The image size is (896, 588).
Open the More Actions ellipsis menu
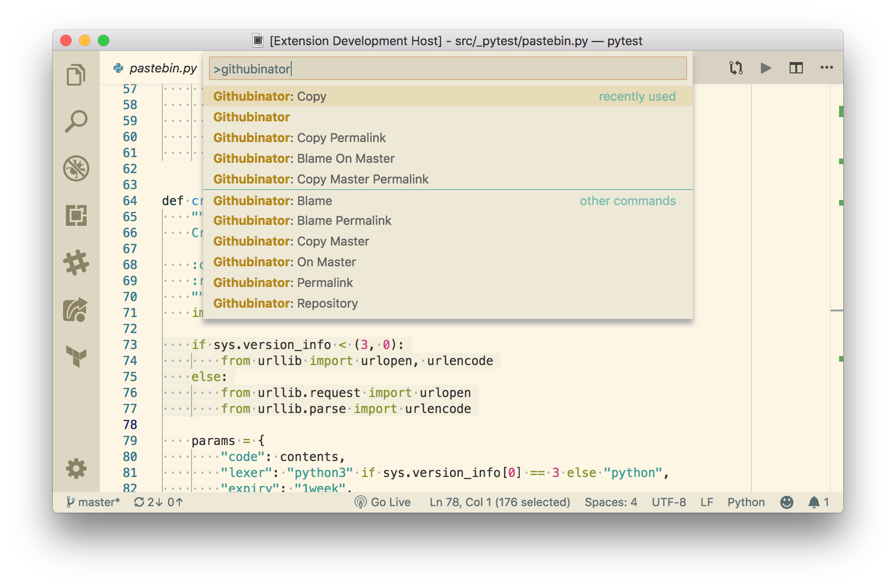coord(826,68)
